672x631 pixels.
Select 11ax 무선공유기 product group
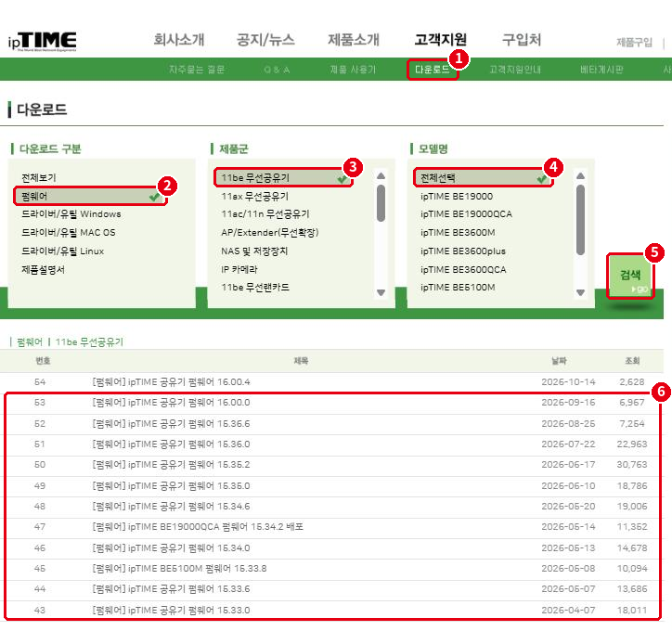(x=254, y=197)
